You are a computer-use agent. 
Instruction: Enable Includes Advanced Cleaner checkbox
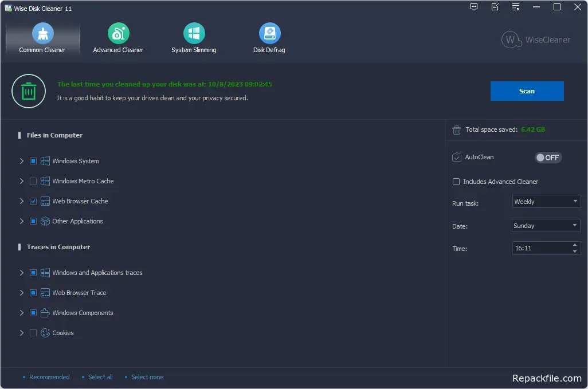(456, 182)
